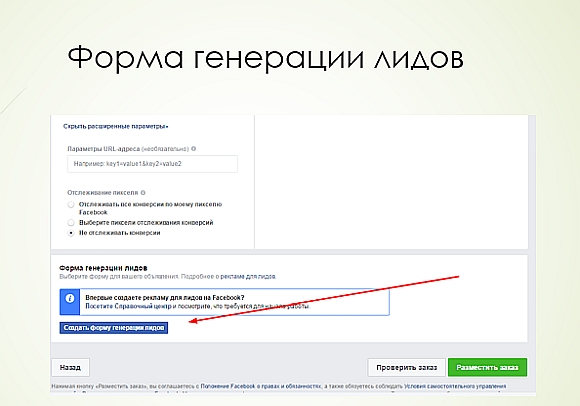Screen dimensions: 580x406
Task: Click the «Форма генерации лидов» section heading
Action: click(x=103, y=268)
